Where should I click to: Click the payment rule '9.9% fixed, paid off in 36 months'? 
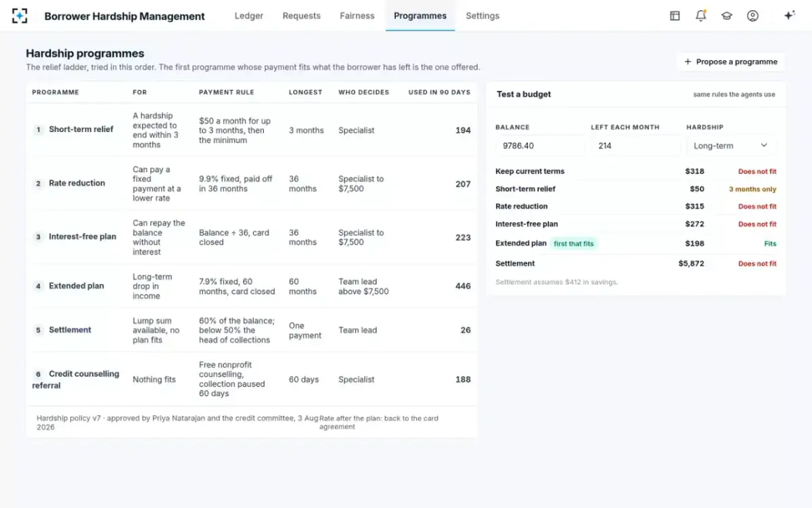coord(235,184)
